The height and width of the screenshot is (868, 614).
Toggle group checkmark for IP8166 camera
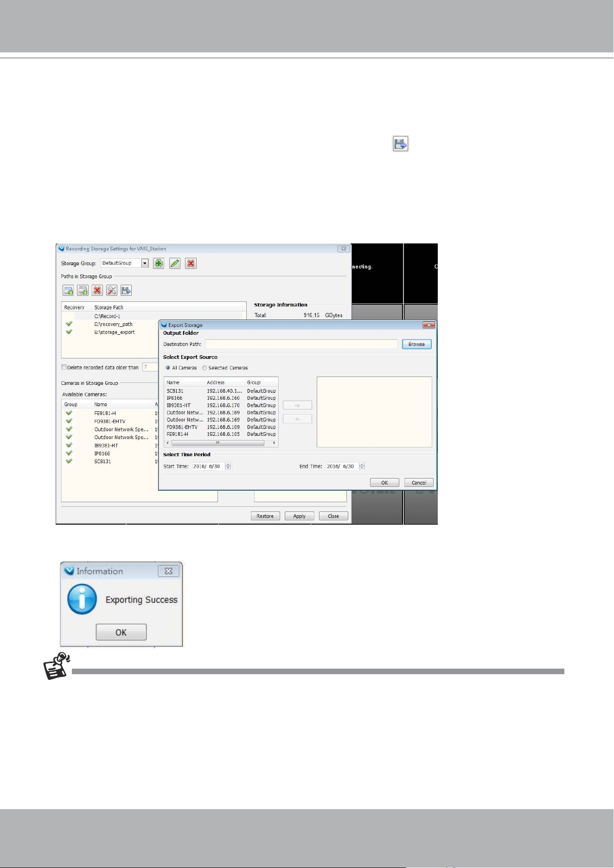69,453
